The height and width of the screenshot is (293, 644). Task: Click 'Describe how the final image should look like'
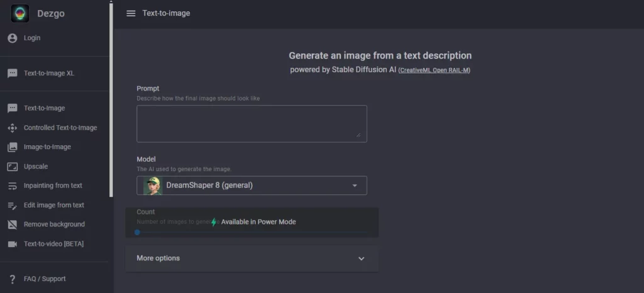(198, 99)
